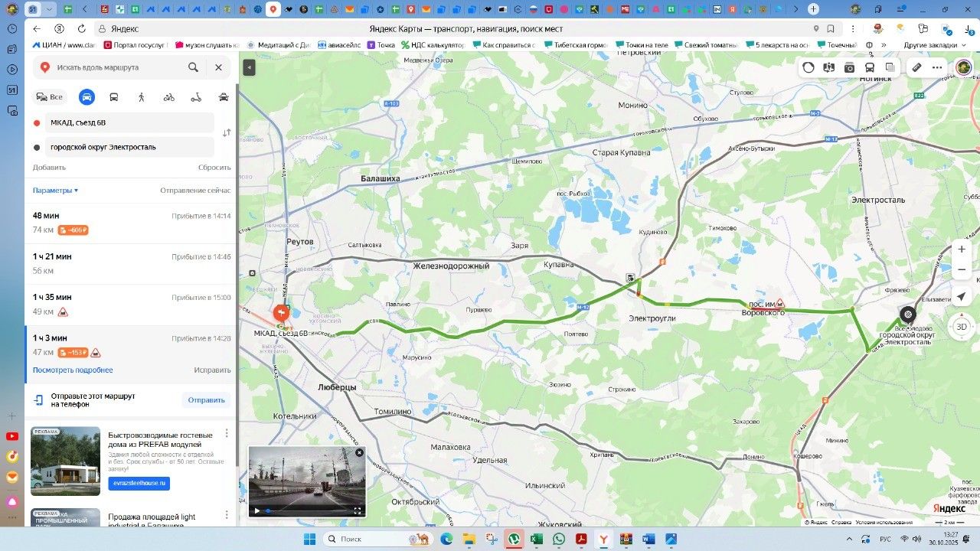This screenshot has width=980, height=551.
Task: Seek in the overlay video progress bar
Action: tap(307, 510)
